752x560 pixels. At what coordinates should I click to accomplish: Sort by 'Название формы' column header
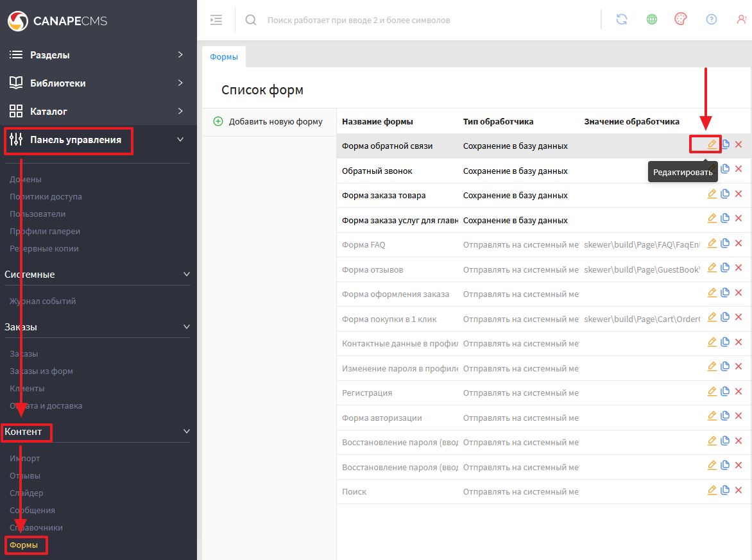pyautogui.click(x=377, y=122)
